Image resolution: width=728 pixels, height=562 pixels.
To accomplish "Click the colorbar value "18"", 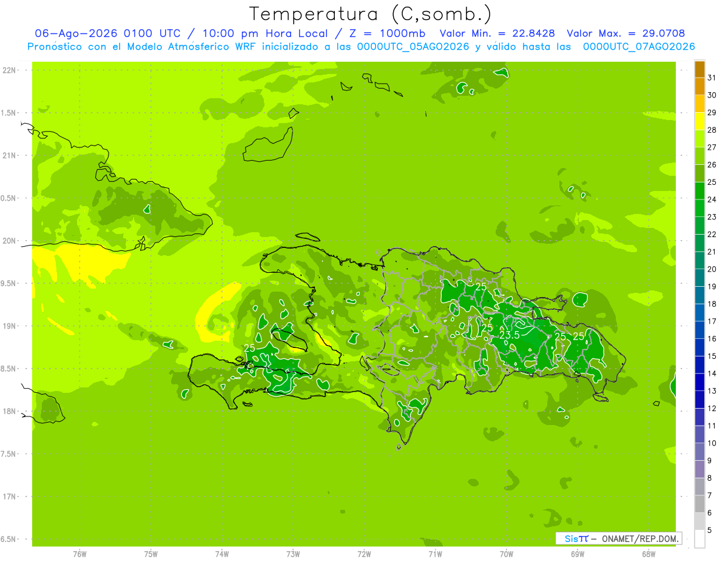I will pos(712,304).
